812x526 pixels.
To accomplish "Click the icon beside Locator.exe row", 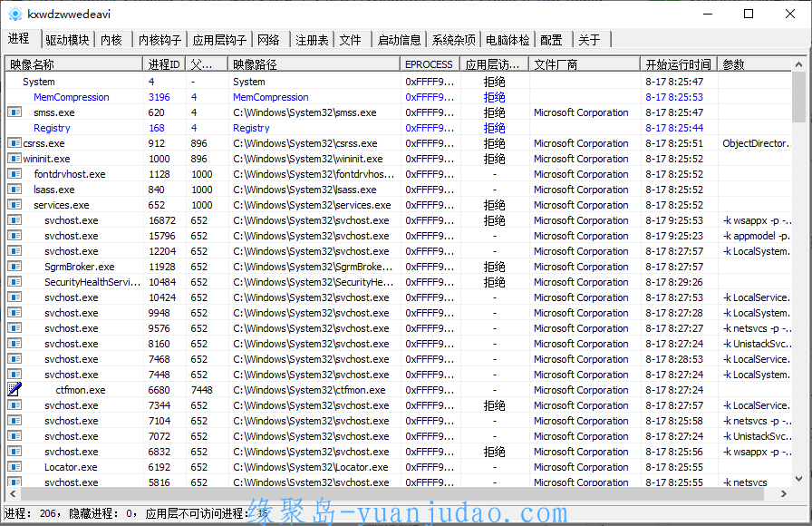I will pyautogui.click(x=14, y=466).
